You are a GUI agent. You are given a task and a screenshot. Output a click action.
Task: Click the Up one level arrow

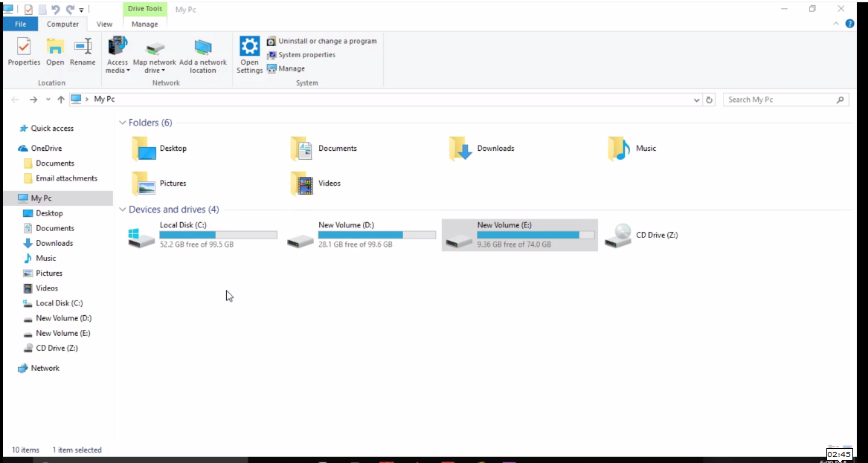[x=61, y=100]
